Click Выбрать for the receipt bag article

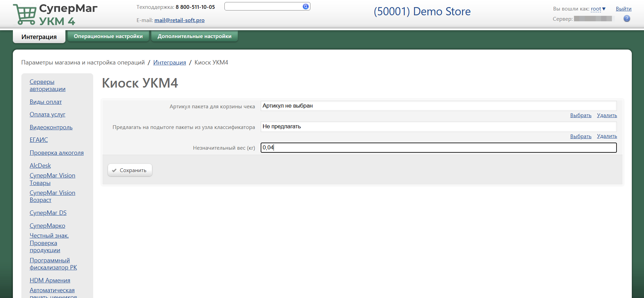[581, 115]
